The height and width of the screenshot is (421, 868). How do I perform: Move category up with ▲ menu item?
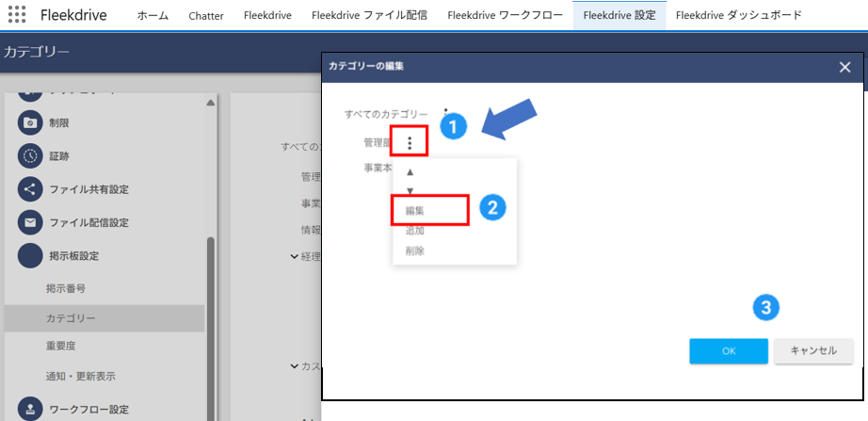click(410, 172)
